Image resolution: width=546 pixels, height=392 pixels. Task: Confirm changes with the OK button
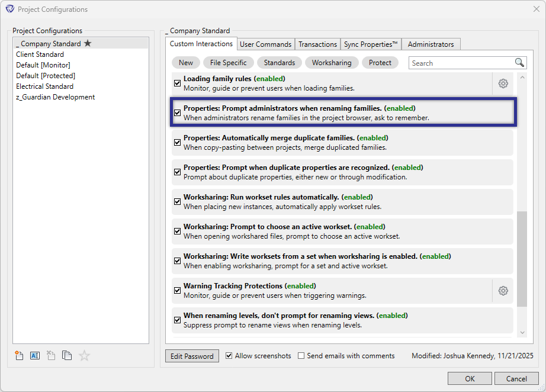[x=470, y=378]
